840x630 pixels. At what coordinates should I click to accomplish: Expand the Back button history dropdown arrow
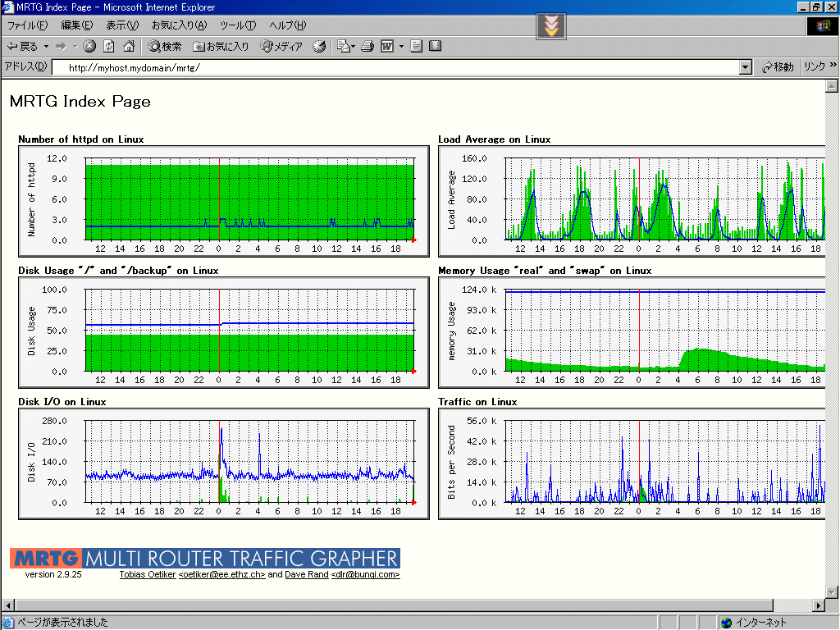click(x=47, y=47)
